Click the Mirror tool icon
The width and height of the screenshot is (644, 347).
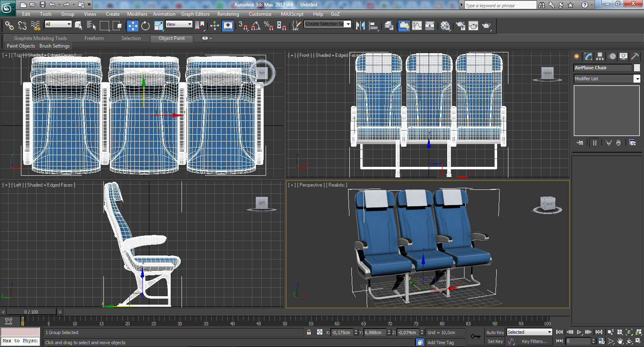[361, 26]
